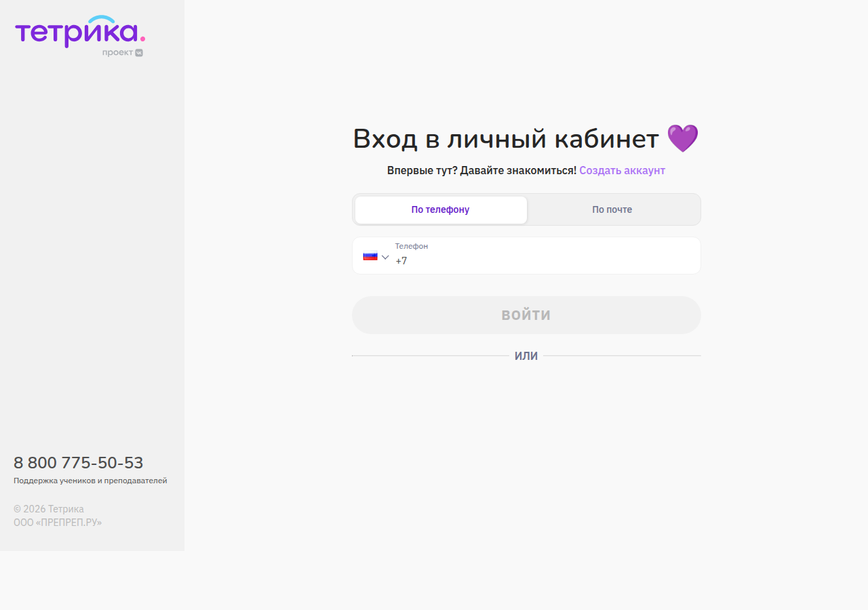The height and width of the screenshot is (610, 868).
Task: Click the ООО «ПРЕПРЕП.РУ» company text
Action: (x=58, y=523)
